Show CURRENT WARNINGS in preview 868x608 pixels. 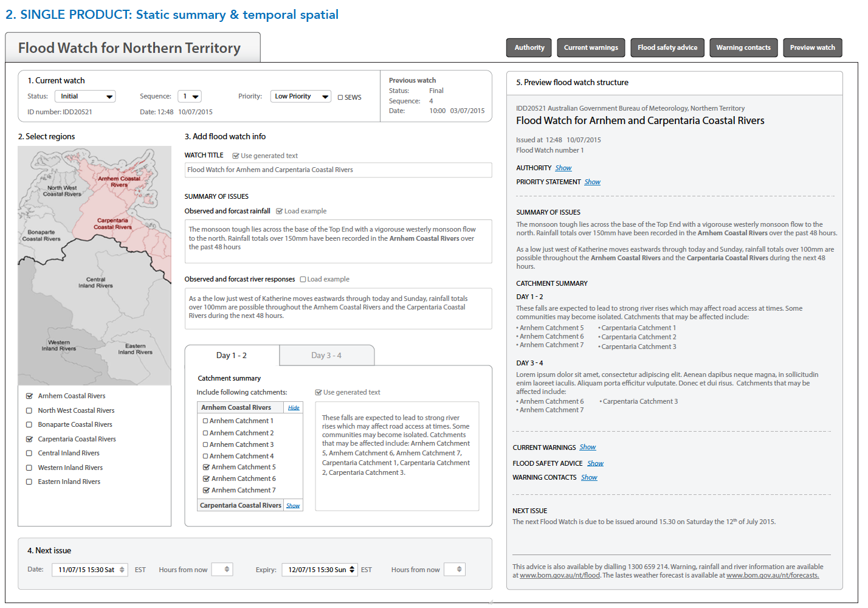click(x=588, y=447)
